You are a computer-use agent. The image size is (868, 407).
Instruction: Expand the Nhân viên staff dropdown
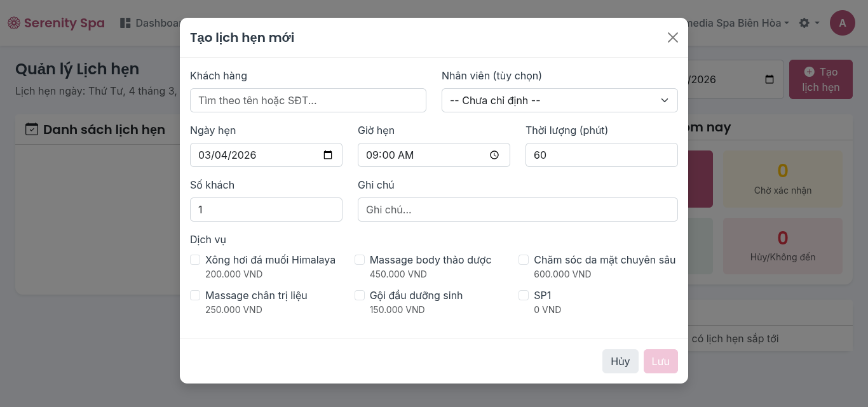[x=559, y=100]
